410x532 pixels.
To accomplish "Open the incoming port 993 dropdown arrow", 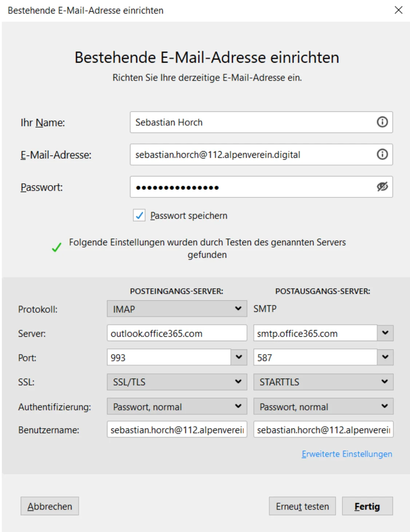I will [239, 357].
